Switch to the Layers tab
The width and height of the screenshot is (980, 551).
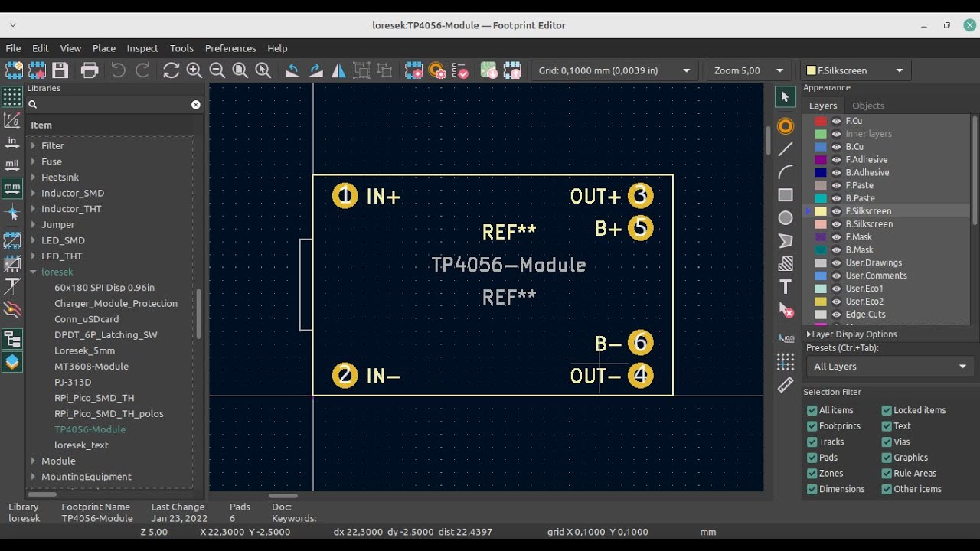point(823,106)
